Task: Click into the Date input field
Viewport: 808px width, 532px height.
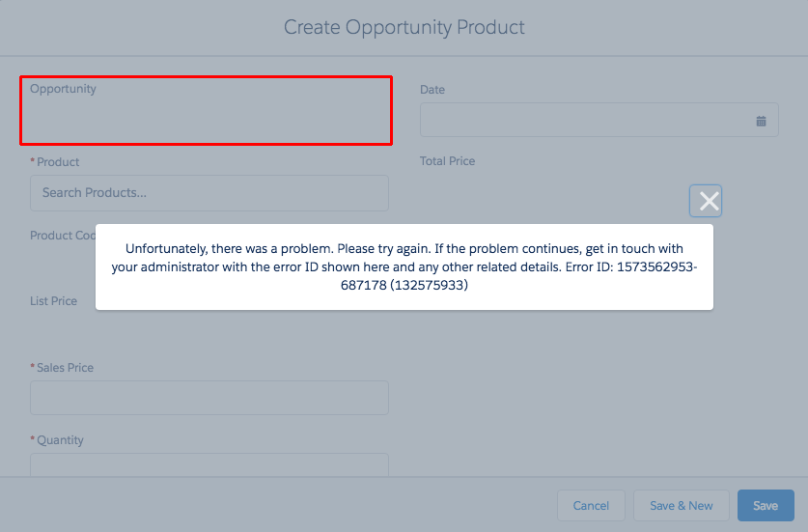Action: 587,121
